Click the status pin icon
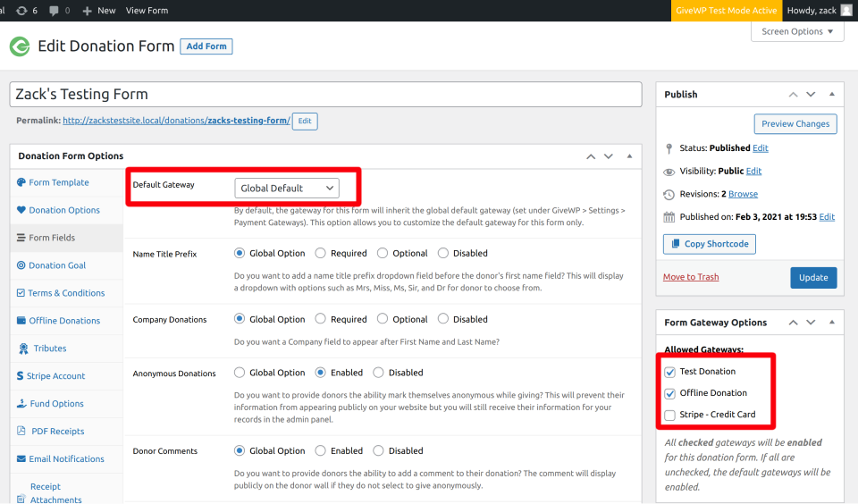Viewport: 858px width, 504px height. coord(669,148)
